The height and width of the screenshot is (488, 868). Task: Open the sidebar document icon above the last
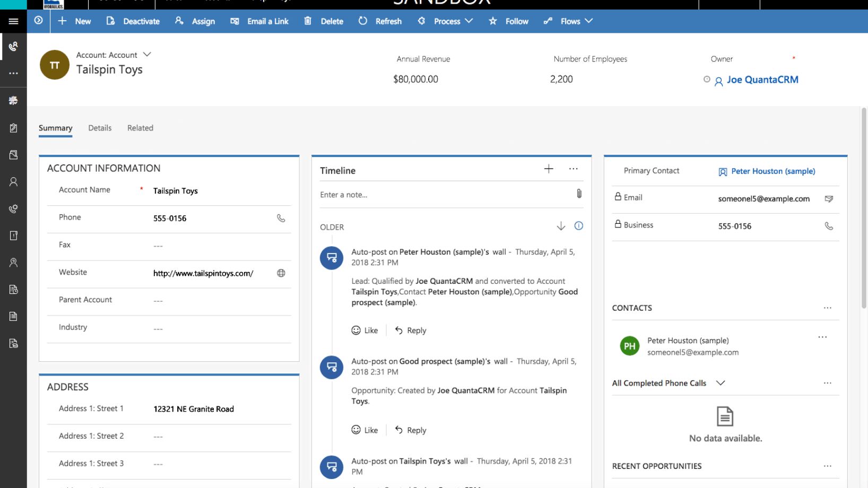tap(13, 316)
